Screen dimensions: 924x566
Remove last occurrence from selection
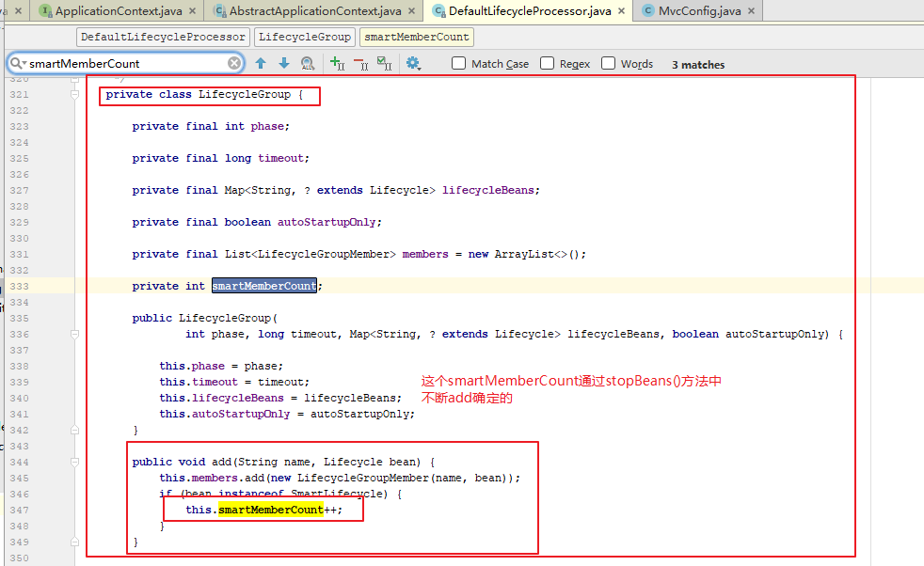click(359, 63)
